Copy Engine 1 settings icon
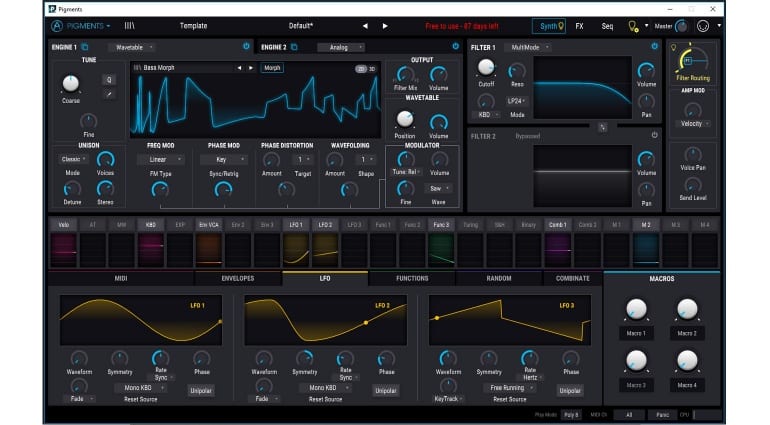770x425 pixels. click(84, 47)
